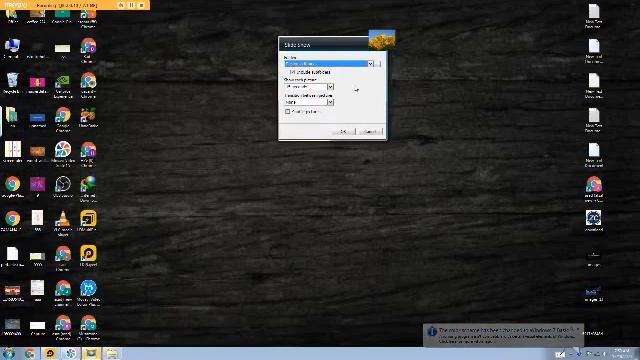Stop the screen recording in orange bar
The height and width of the screenshot is (360, 640).
(x=141, y=5)
